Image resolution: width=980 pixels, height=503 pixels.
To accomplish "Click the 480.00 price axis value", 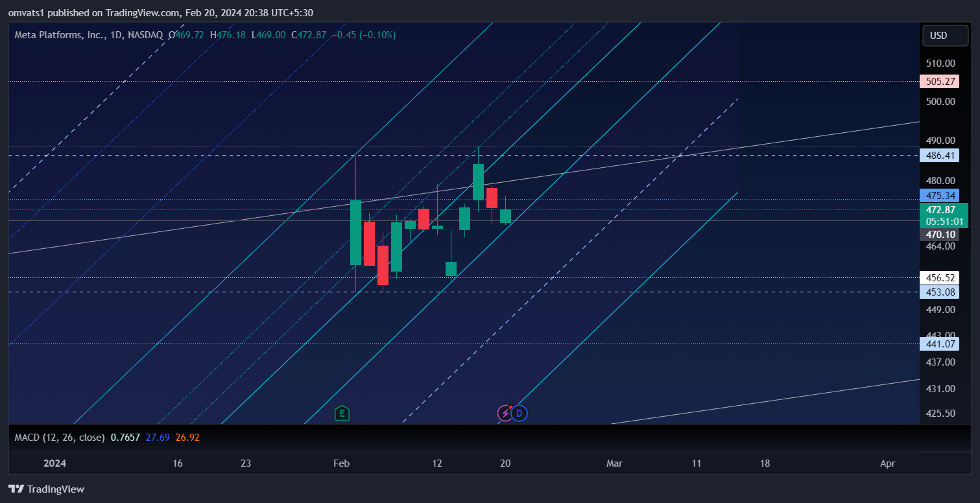I will tap(940, 180).
